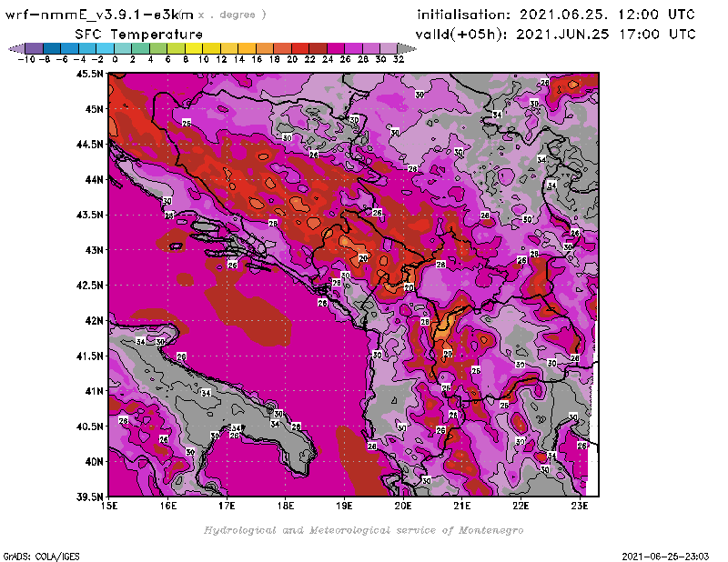Click the 23E longitude axis label
The image size is (728, 562).
point(579,506)
